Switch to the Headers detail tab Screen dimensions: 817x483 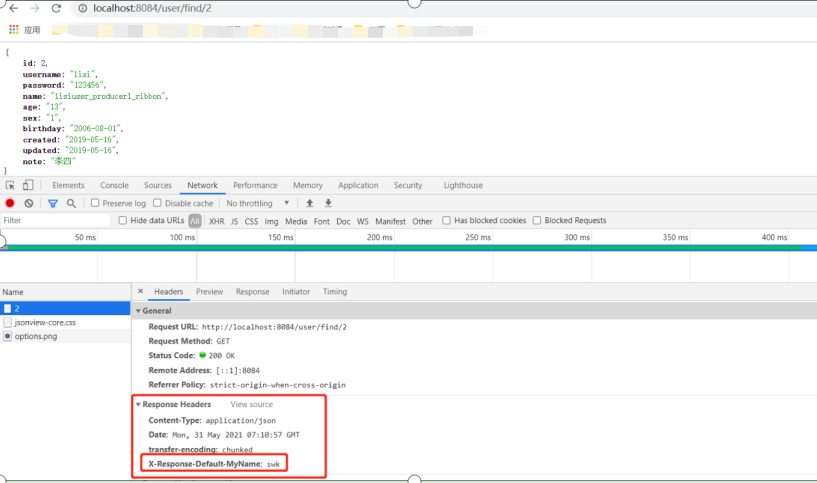[168, 292]
